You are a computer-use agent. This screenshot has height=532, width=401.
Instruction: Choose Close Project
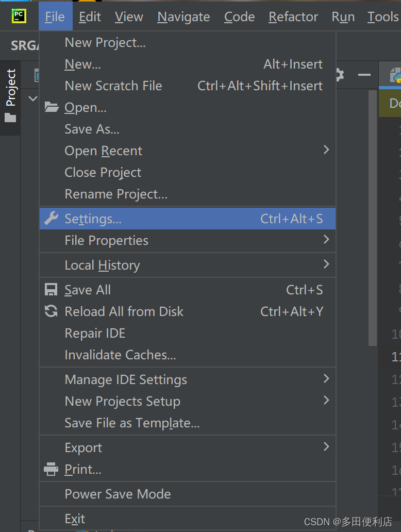188,172
